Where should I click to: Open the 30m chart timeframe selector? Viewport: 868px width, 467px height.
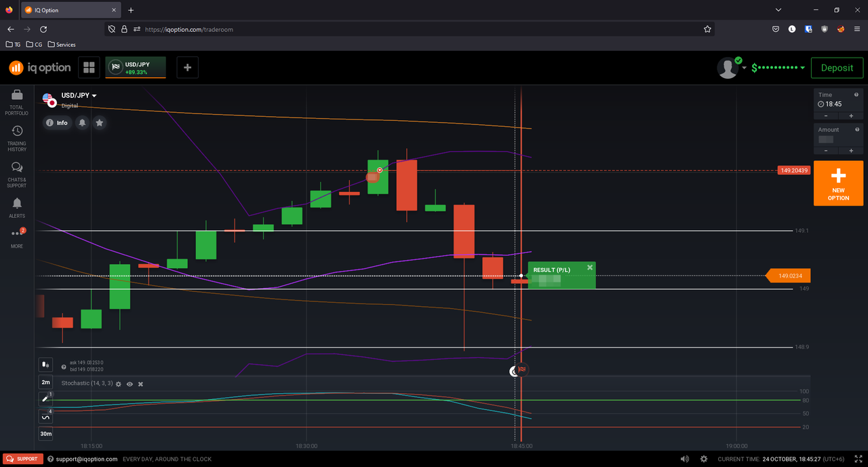45,434
